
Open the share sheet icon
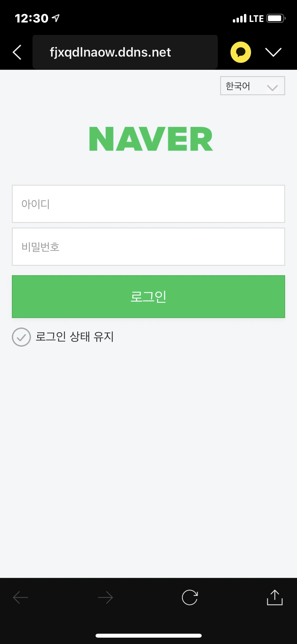275,597
